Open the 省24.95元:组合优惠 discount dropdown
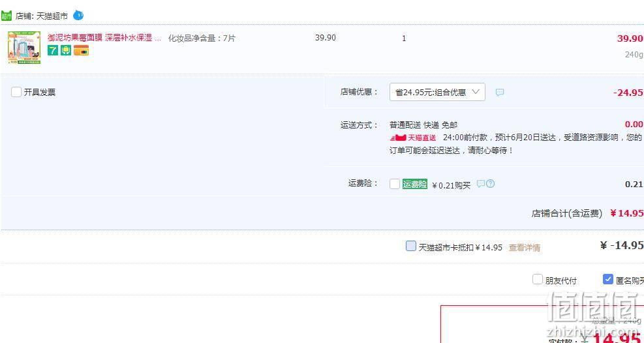The width and height of the screenshot is (644, 343). click(x=437, y=93)
